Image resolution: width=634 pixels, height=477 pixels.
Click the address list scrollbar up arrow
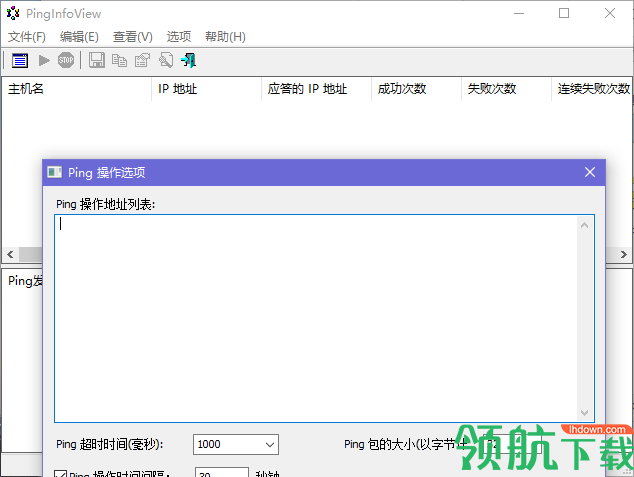pos(584,225)
